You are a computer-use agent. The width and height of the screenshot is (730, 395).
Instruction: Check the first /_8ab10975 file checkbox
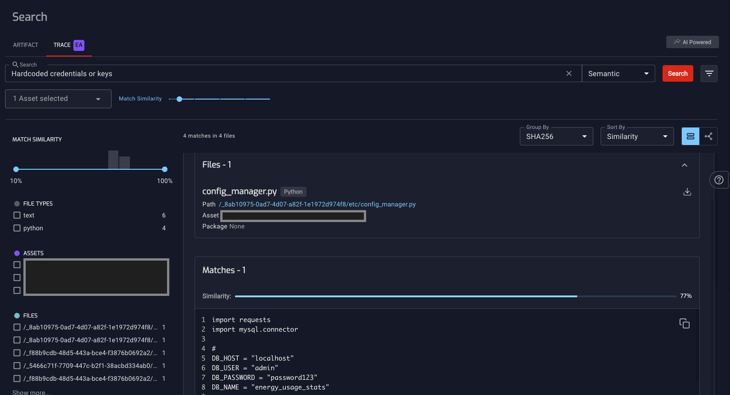(17, 327)
